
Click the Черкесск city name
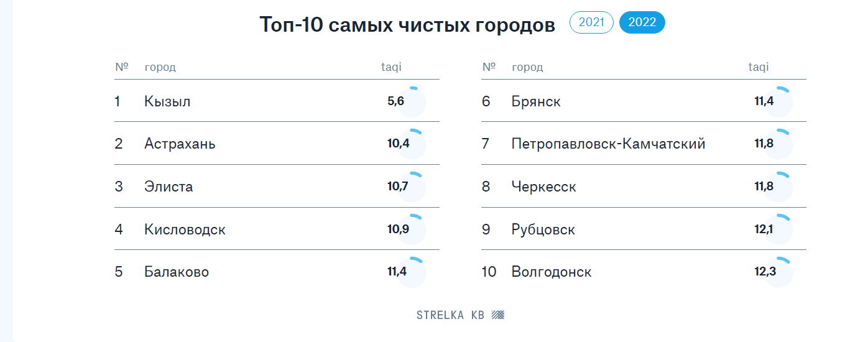(544, 187)
